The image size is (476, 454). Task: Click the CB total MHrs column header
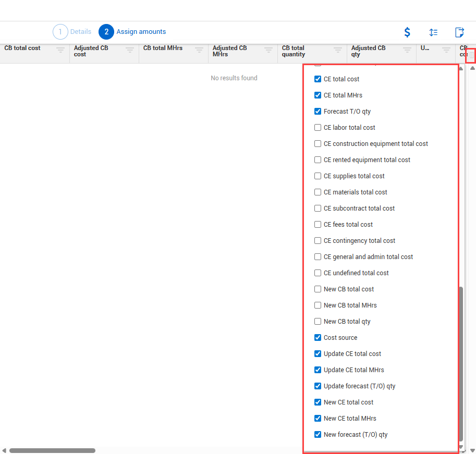[163, 48]
